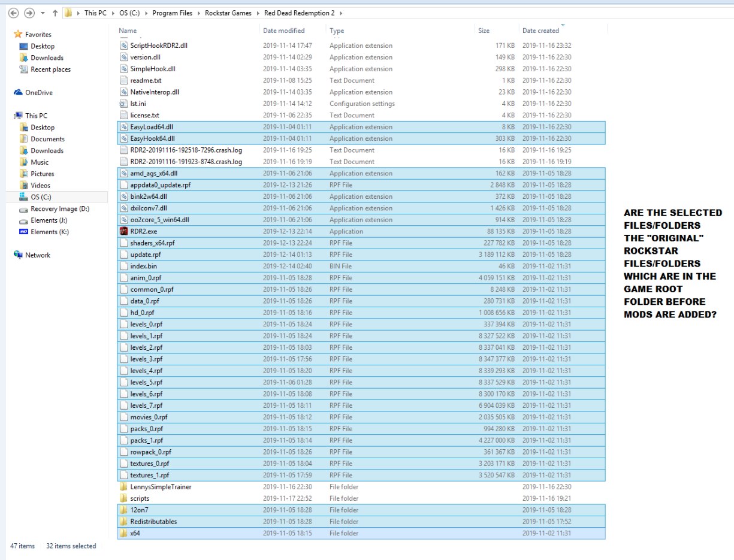
Task: Select the EasyHook64.dll file
Action: (361, 138)
